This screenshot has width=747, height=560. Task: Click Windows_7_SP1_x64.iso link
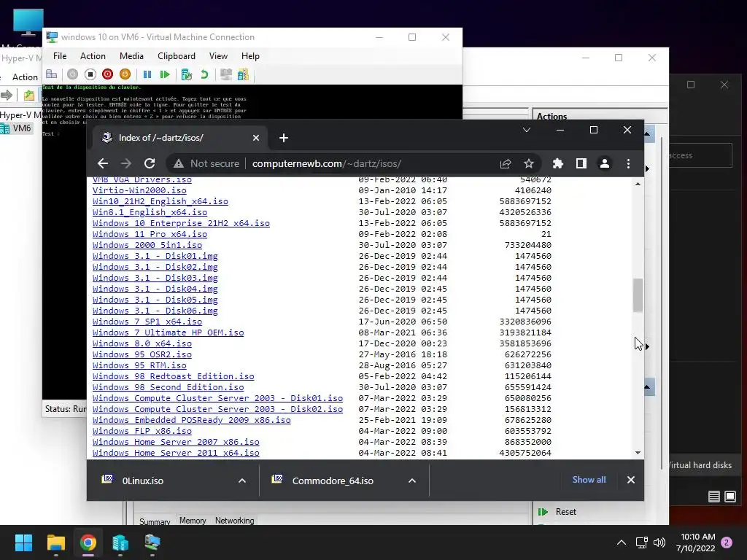147,322
